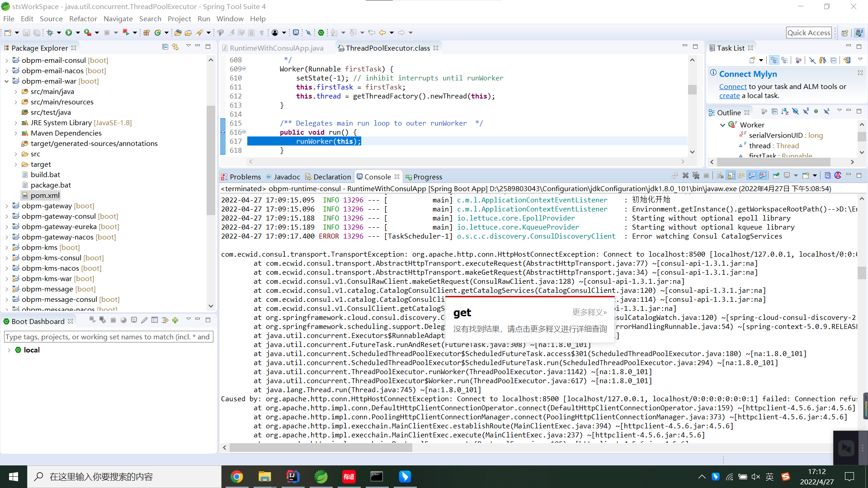Pin the Console view
This screenshot has width=868, height=488.
coord(776,176)
